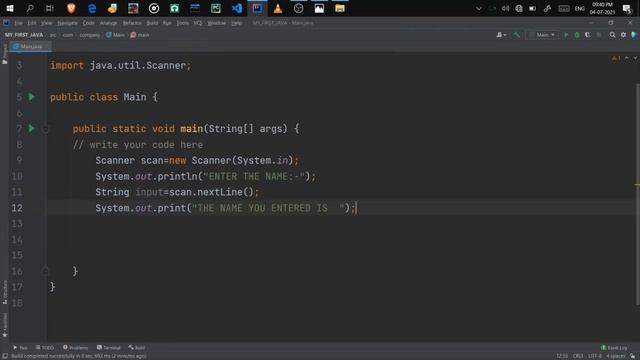Image resolution: width=640 pixels, height=360 pixels.
Task: Open the Run menu
Action: click(x=167, y=23)
